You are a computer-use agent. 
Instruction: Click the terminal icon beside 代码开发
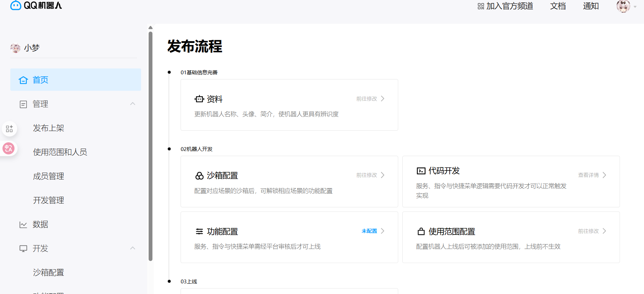(421, 171)
